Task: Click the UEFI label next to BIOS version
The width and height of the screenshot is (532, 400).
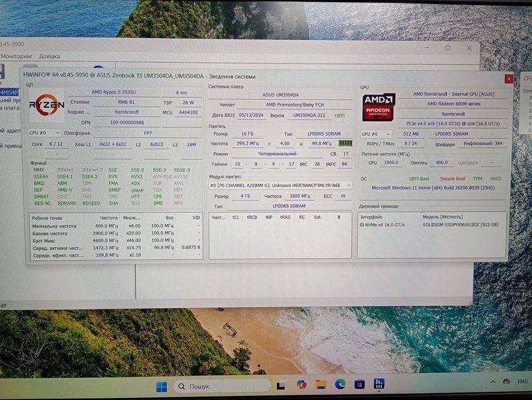Action: 340,116
